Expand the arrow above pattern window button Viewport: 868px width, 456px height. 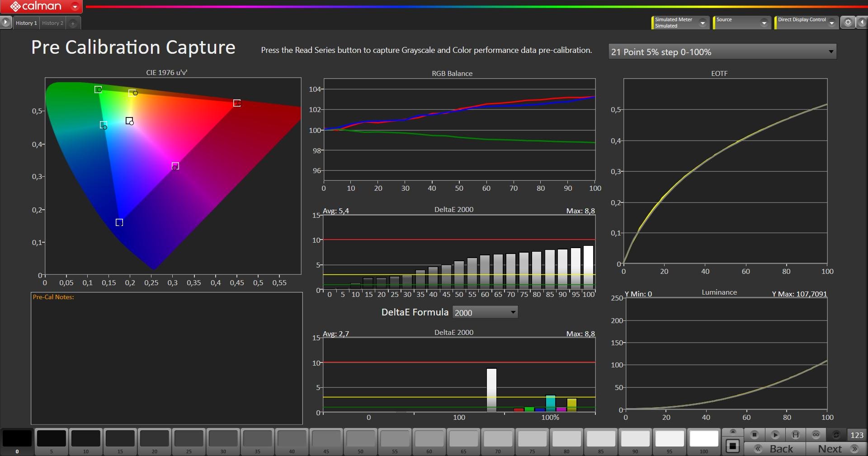click(733, 432)
